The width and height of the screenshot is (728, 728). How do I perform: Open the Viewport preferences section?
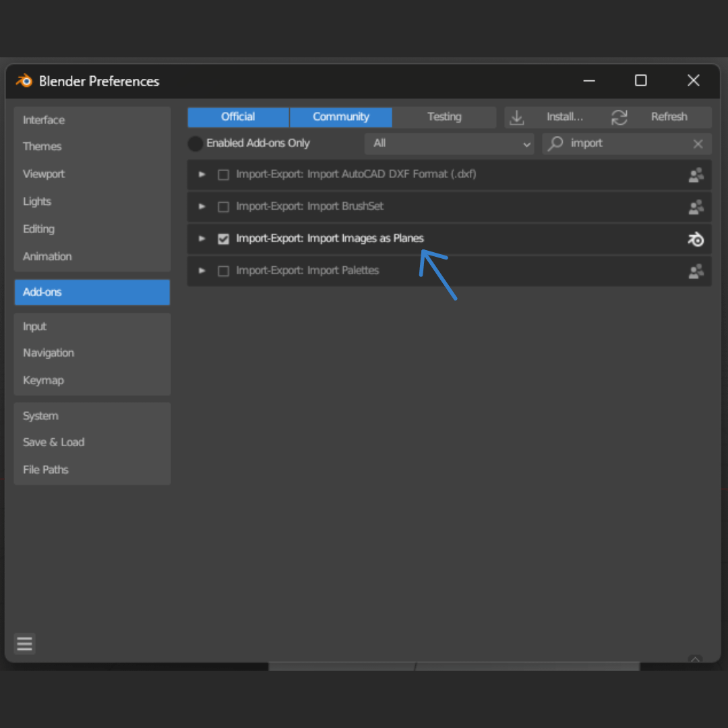point(44,174)
